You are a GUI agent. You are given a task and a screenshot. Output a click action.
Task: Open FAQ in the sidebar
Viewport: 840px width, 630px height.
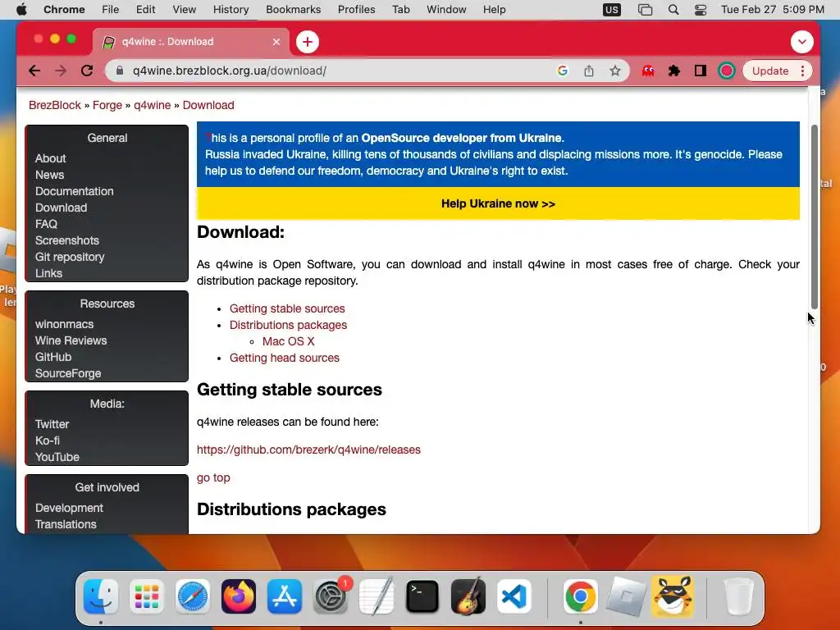pyautogui.click(x=46, y=224)
